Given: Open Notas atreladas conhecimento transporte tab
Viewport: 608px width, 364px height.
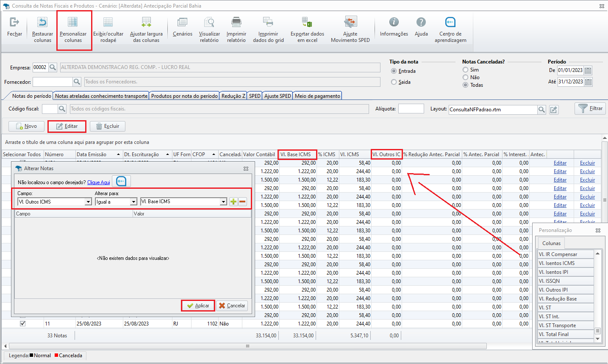Looking at the screenshot, I should coord(101,96).
